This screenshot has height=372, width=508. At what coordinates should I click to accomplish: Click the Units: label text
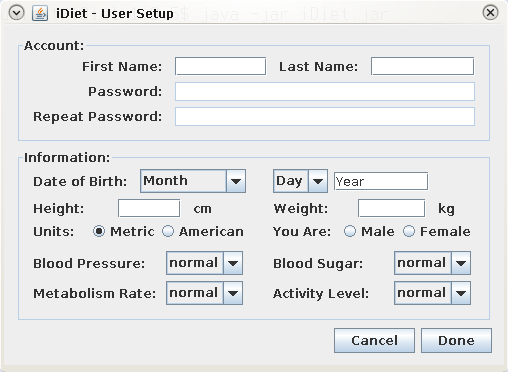53,231
